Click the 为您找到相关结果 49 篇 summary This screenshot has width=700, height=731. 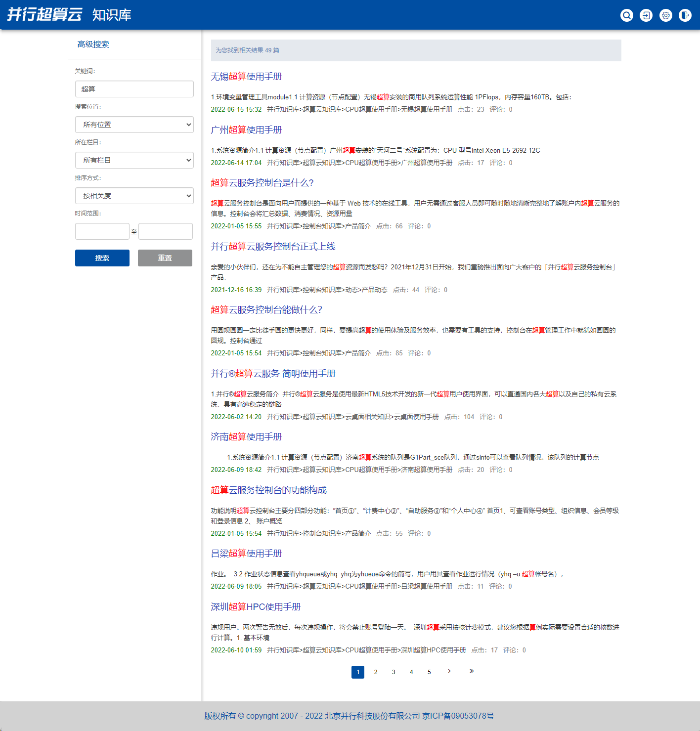pyautogui.click(x=247, y=50)
